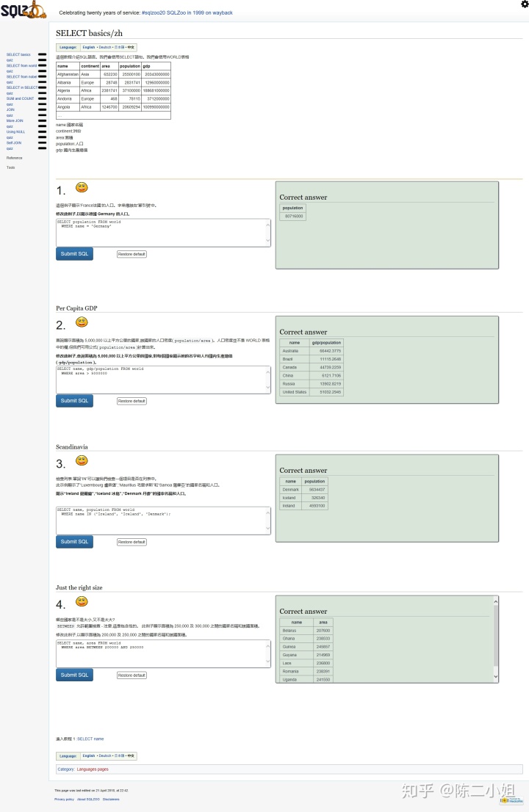Switch to English in the lower language bar

coord(89,755)
